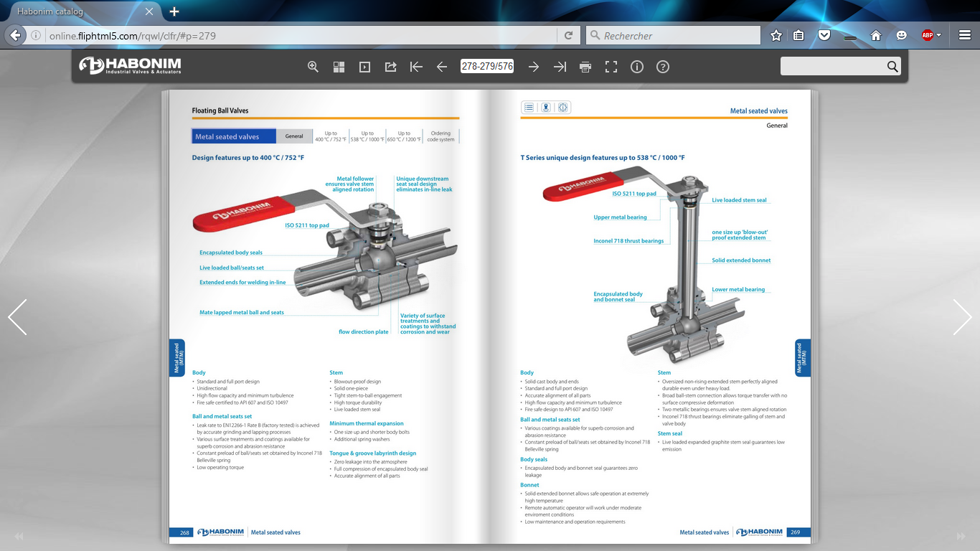The image size is (980, 551).
Task: Click page number 268 in the footer
Action: [184, 532]
